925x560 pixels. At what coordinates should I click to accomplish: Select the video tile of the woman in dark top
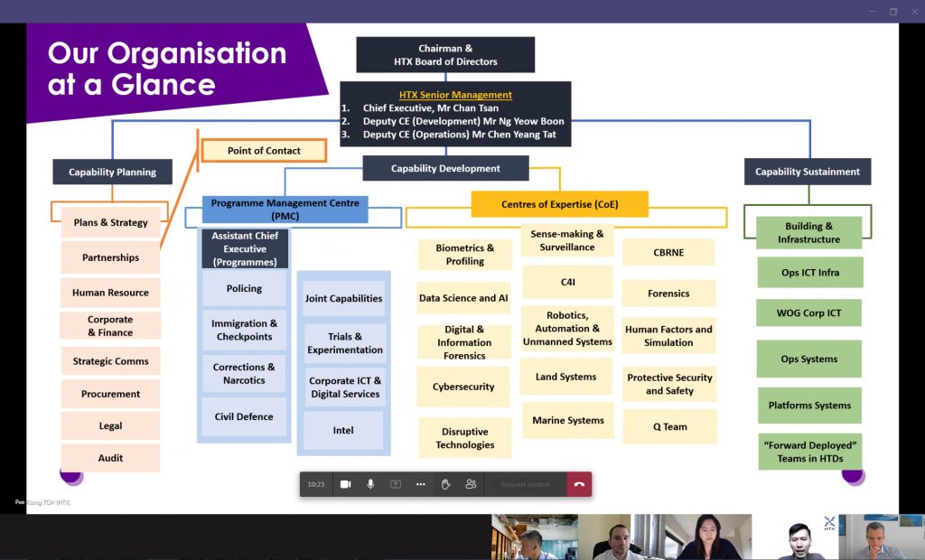tap(707, 537)
